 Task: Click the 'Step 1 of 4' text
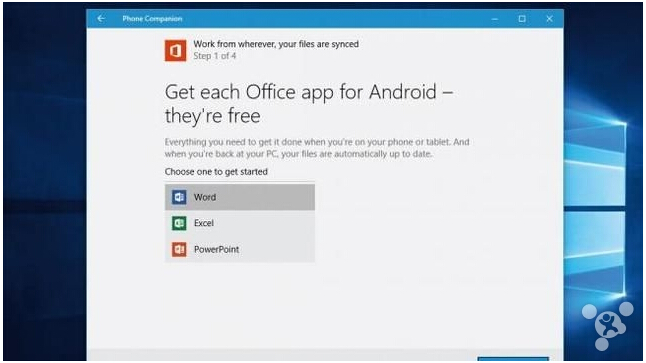(215, 56)
